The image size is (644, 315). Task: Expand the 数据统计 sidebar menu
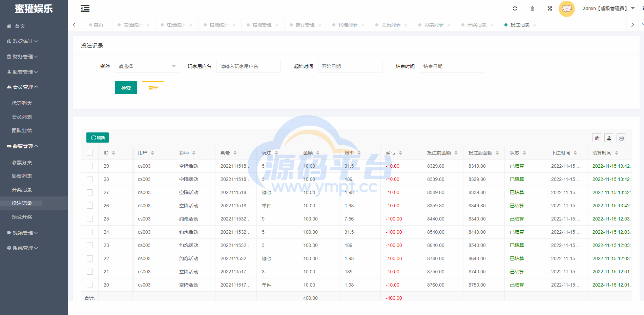pos(34,41)
